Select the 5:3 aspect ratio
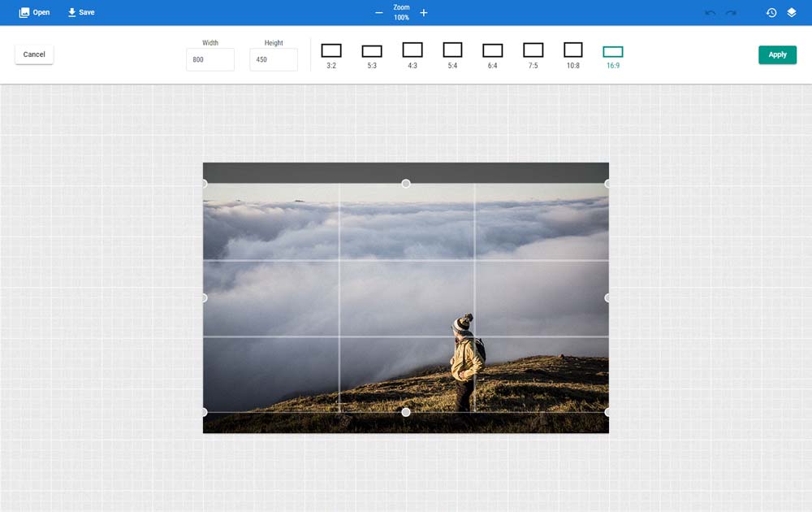The width and height of the screenshot is (812, 512). point(372,56)
